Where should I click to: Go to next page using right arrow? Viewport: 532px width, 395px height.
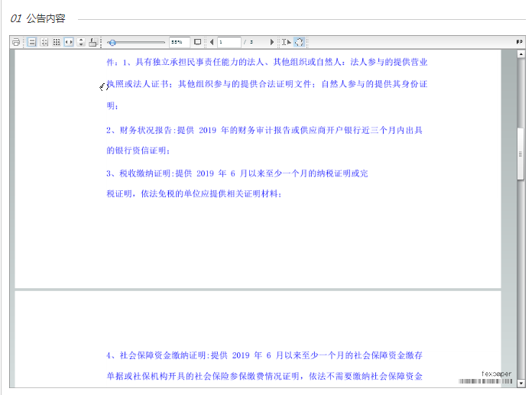pyautogui.click(x=272, y=42)
